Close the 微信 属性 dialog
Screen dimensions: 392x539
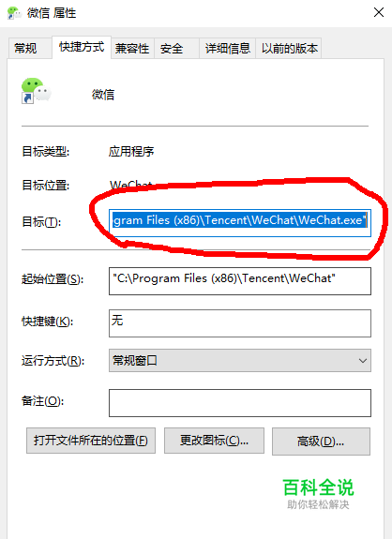(x=379, y=12)
